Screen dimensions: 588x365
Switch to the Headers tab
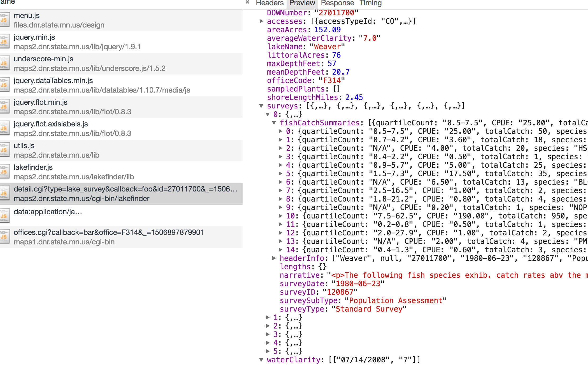[x=269, y=3]
